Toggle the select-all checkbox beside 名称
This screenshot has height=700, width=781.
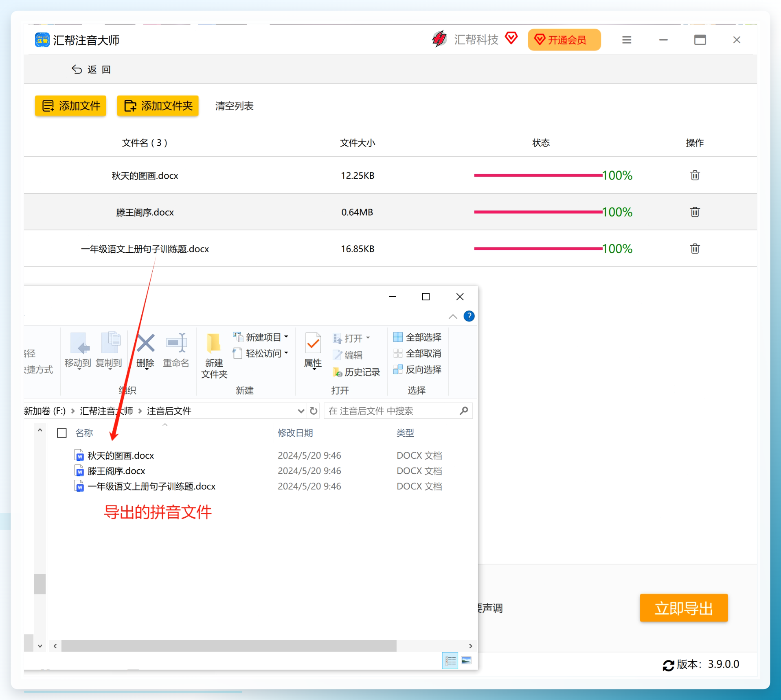coord(62,433)
